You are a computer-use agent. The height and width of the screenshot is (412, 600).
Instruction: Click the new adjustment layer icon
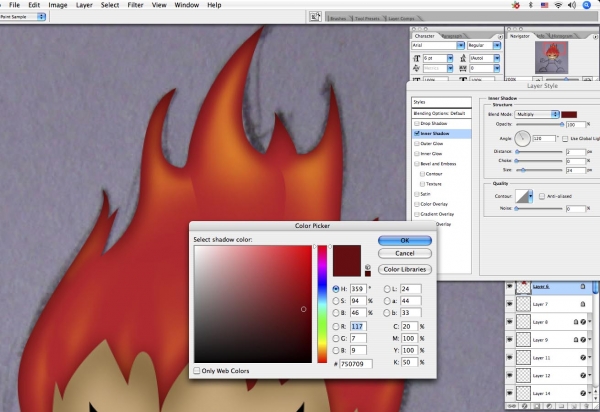click(x=549, y=406)
